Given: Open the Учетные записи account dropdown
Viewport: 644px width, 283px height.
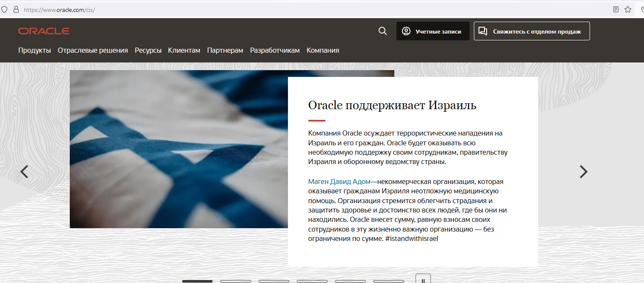Looking at the screenshot, I should point(433,31).
